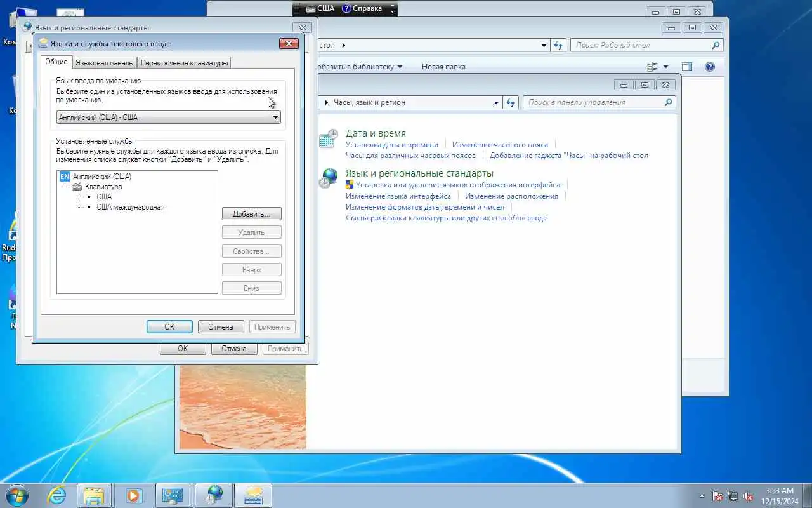Select Control Panel taskbar button

click(173, 495)
